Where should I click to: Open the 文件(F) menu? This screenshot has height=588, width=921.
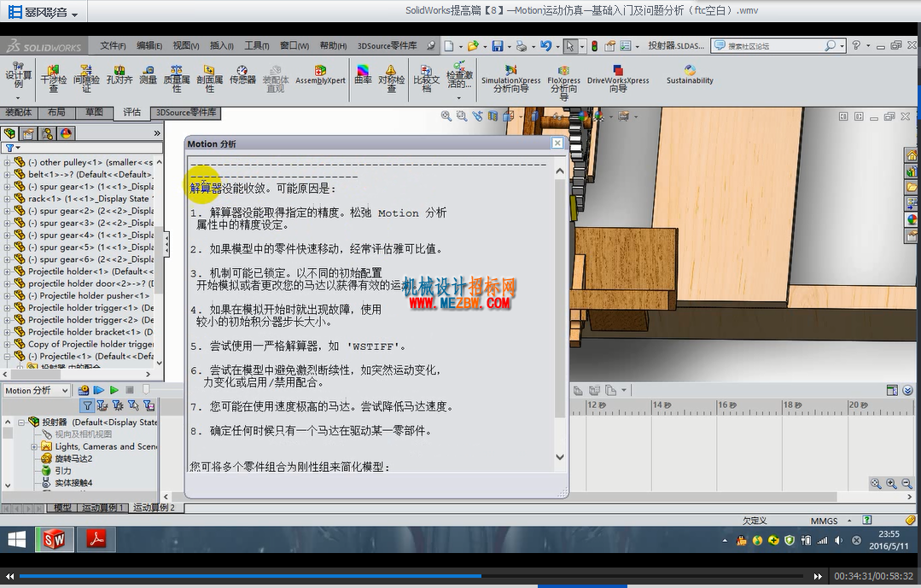113,45
